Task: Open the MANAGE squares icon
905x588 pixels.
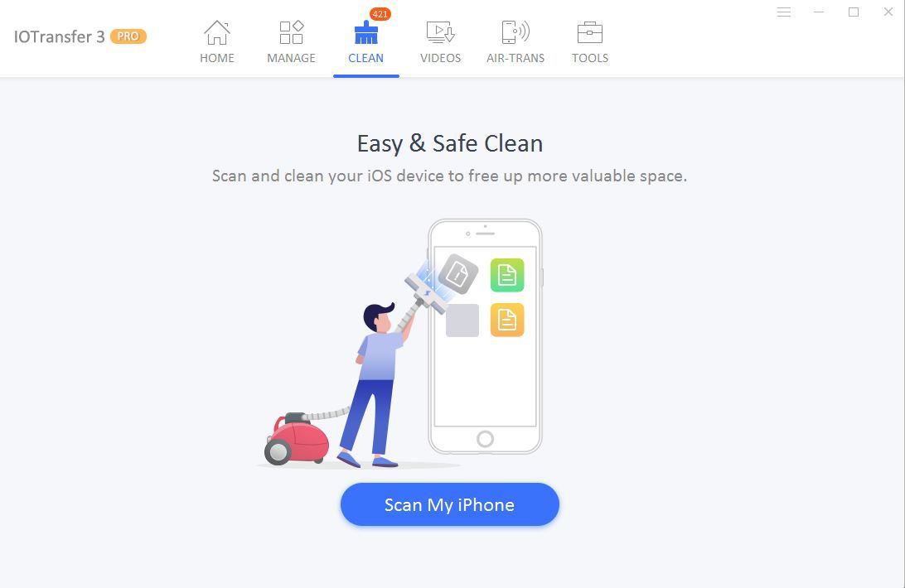Action: click(292, 32)
